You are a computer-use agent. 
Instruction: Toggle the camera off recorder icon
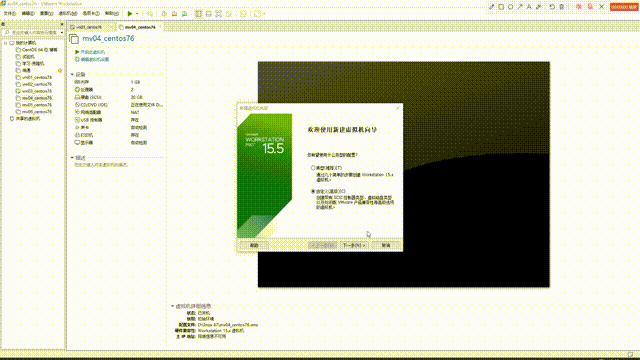tap(579, 7)
